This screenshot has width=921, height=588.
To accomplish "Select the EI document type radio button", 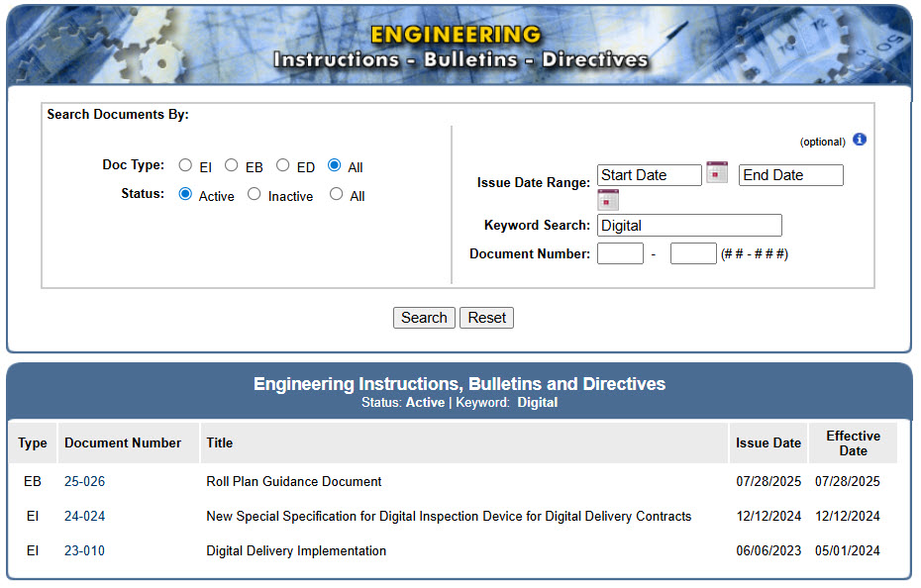I will 184,165.
